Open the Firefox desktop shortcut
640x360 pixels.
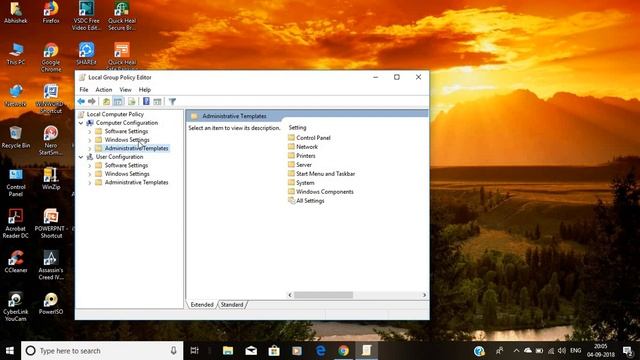[x=51, y=12]
